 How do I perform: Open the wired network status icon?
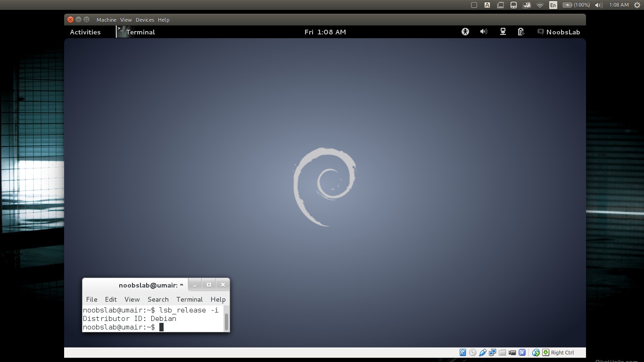[503, 32]
